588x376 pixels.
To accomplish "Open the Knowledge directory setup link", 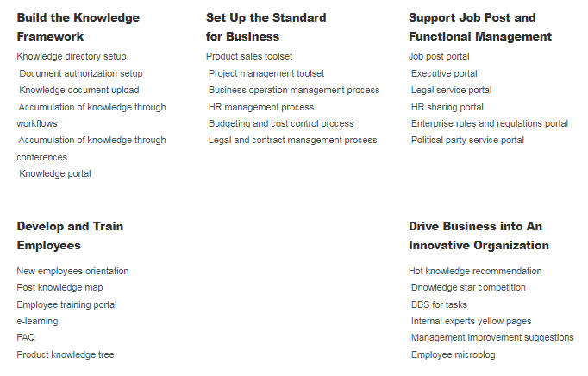I will [x=72, y=57].
